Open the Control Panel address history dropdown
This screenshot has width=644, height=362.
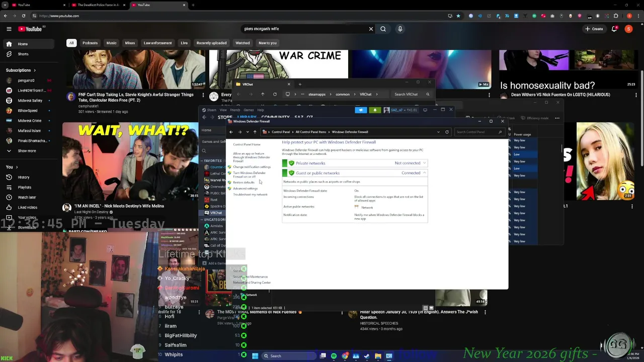point(438,132)
